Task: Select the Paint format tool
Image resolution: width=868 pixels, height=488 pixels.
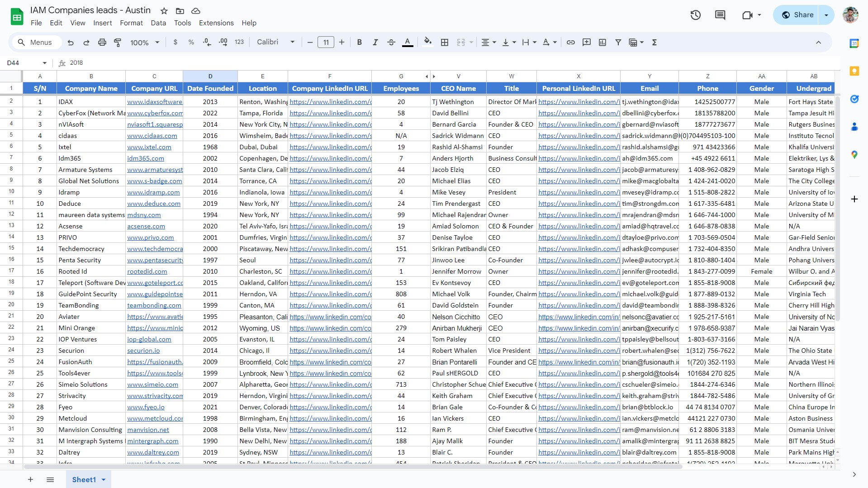Action: point(118,43)
